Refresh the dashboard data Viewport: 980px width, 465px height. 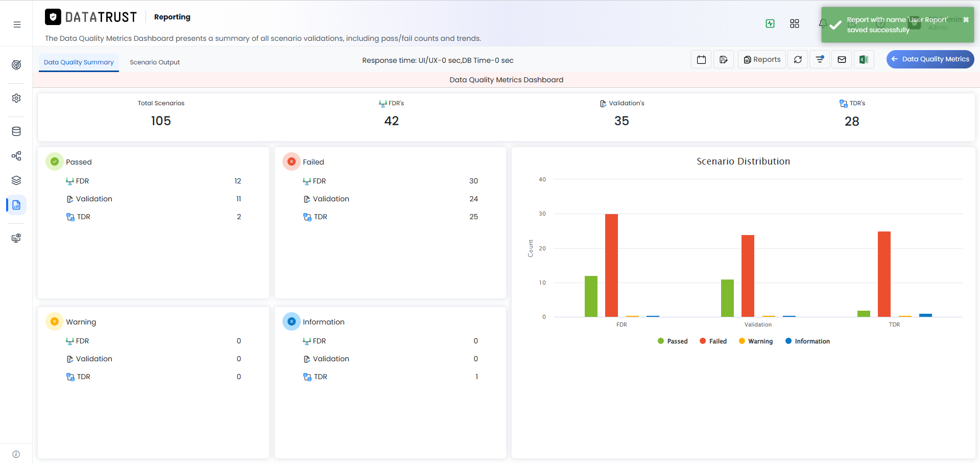798,59
